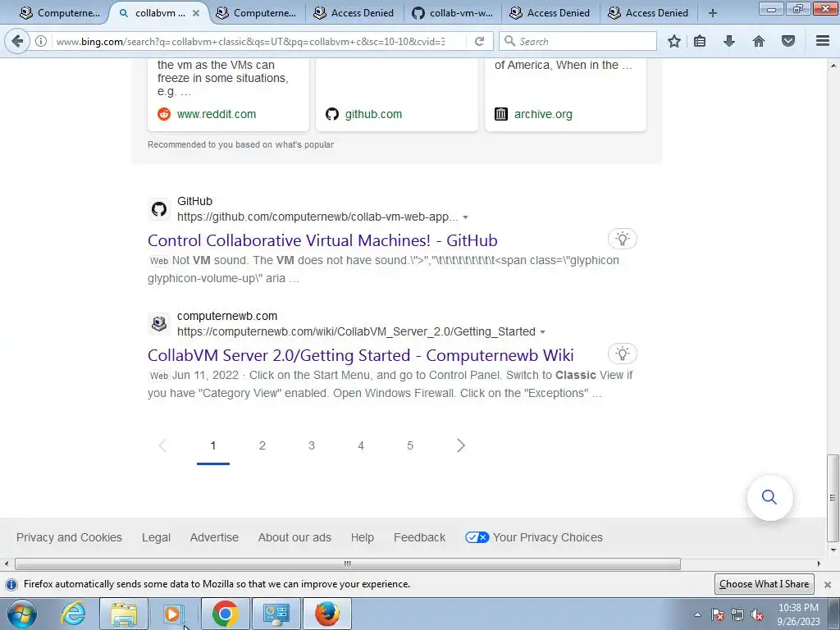The height and width of the screenshot is (630, 840).
Task: Expand dropdown arrow next to GitHub URL
Action: click(x=466, y=217)
